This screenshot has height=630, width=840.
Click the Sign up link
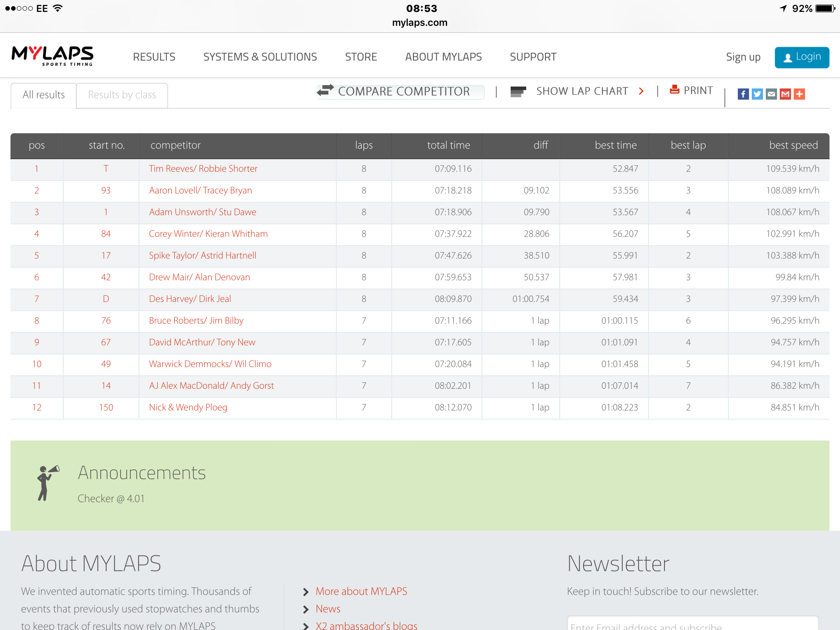[x=743, y=57]
